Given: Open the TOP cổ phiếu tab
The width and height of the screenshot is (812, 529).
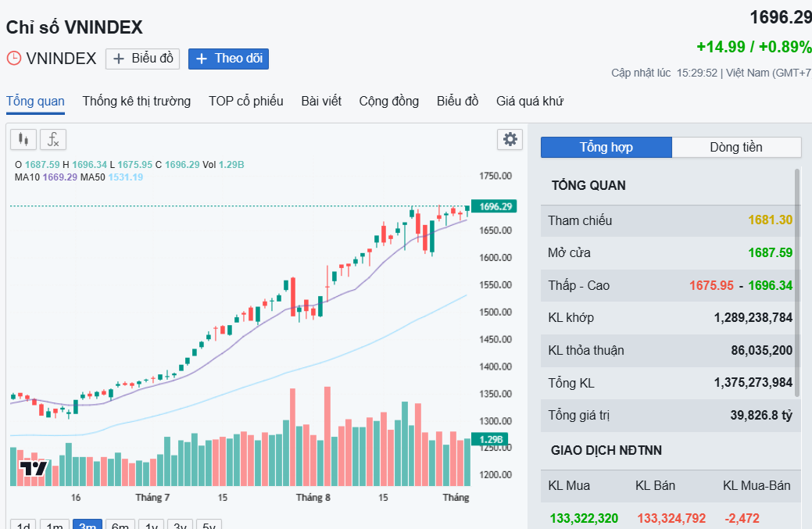Looking at the screenshot, I should click(x=246, y=101).
